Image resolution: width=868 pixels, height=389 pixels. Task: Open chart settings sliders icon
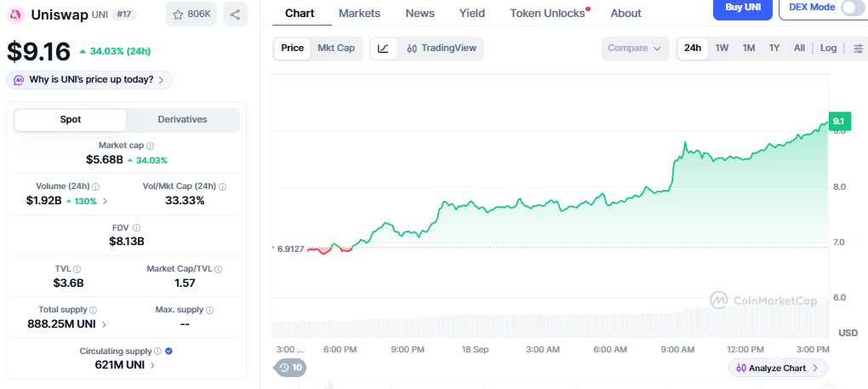point(858,49)
